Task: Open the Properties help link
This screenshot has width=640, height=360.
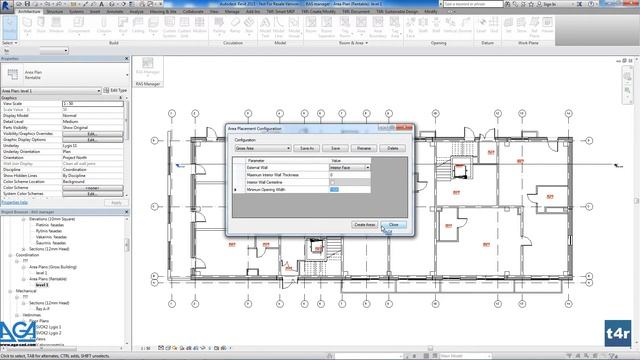Action: point(15,202)
